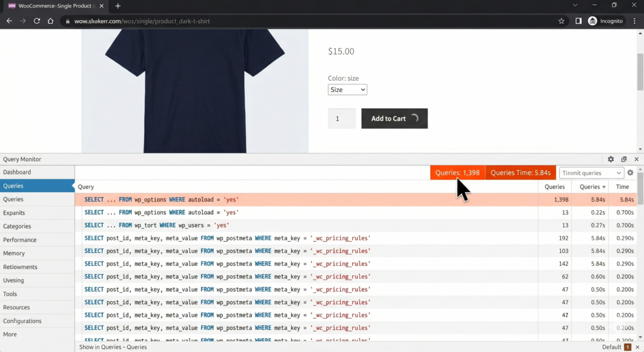
Task: Open the Expanits sidebar item
Action: point(37,213)
